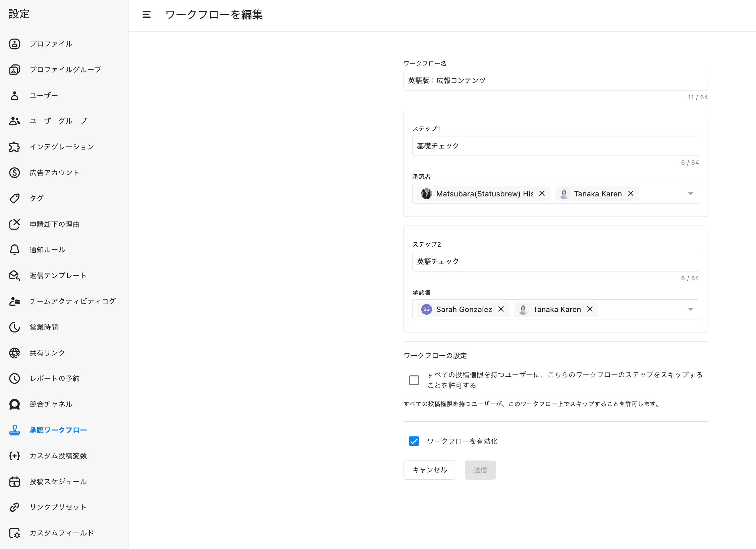Viewport: 756px width, 549px height.
Task: Click the 広告アカウント dollar icon
Action: 14,173
